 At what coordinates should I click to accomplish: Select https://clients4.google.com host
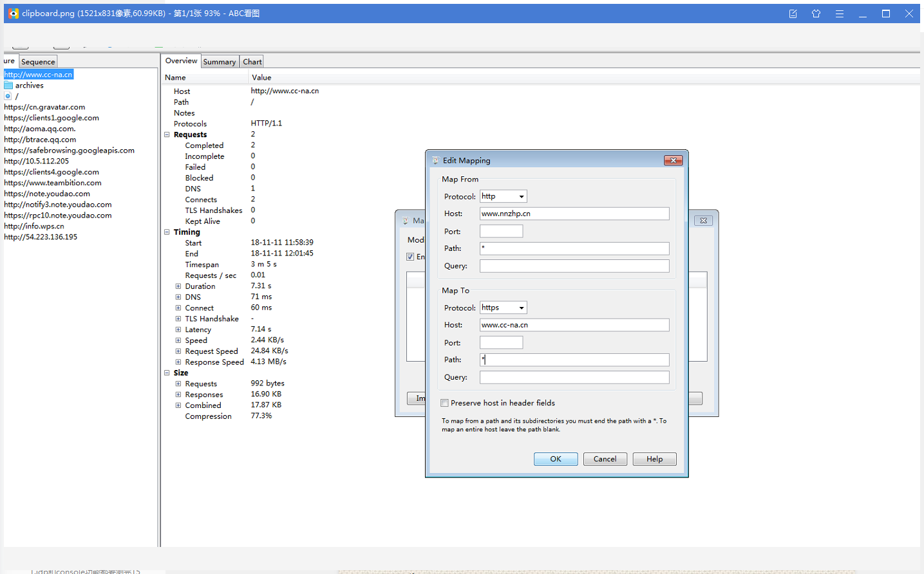52,172
